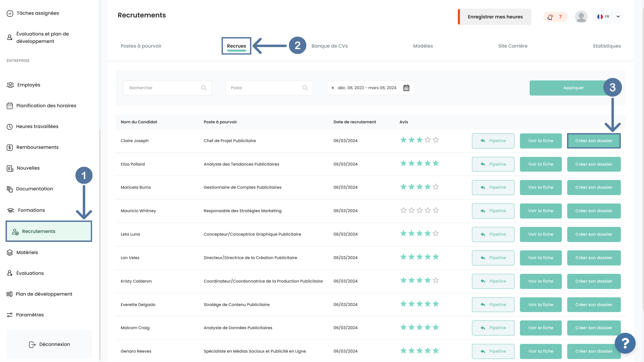644x362 pixels.
Task: Click the French flag language icon
Action: pyautogui.click(x=600, y=17)
